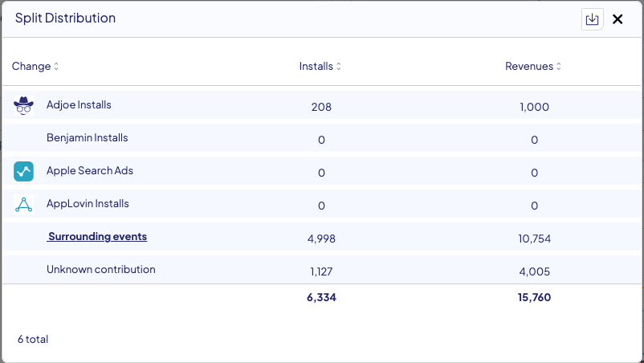Click the Change column header text
This screenshot has height=363, width=644.
pyautogui.click(x=31, y=67)
